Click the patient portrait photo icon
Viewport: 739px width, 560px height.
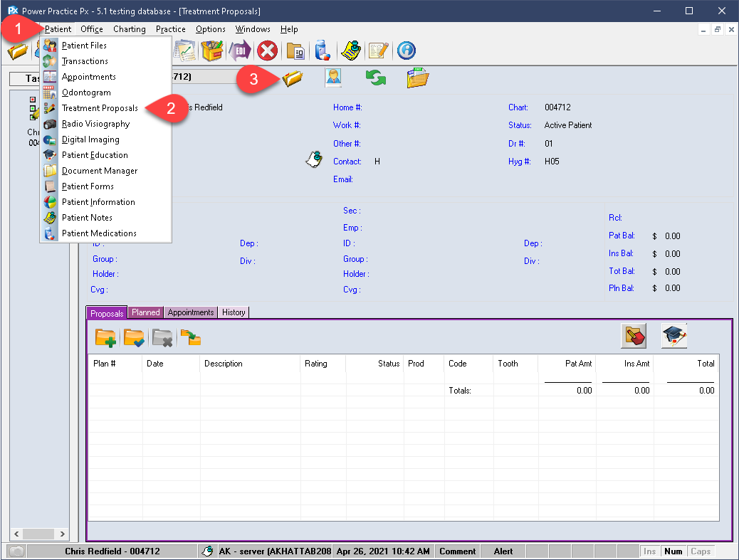point(334,78)
